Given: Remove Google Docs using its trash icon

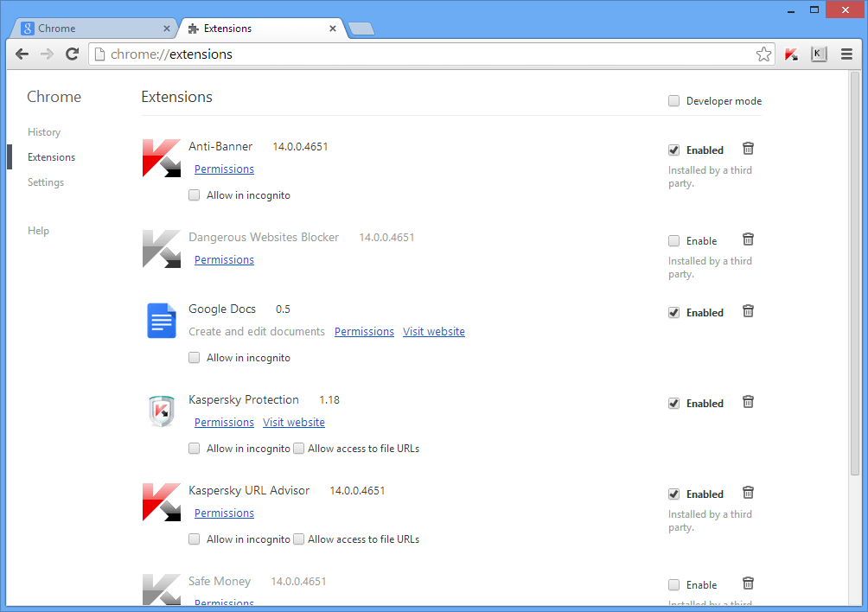Looking at the screenshot, I should tap(748, 311).
